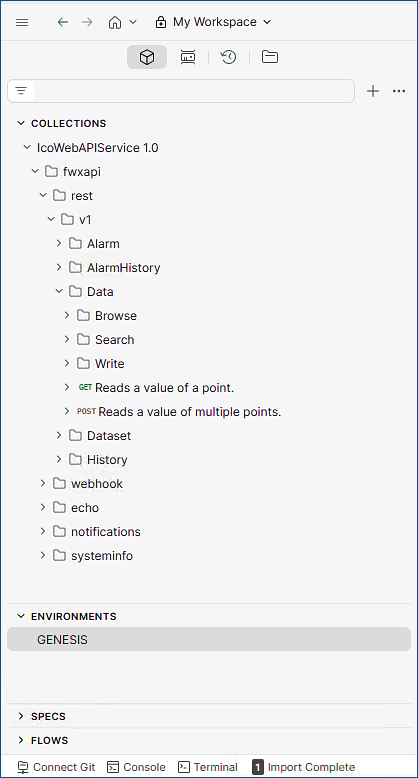Click the filter icon in the search box
Image resolution: width=418 pixels, height=778 pixels.
click(21, 91)
